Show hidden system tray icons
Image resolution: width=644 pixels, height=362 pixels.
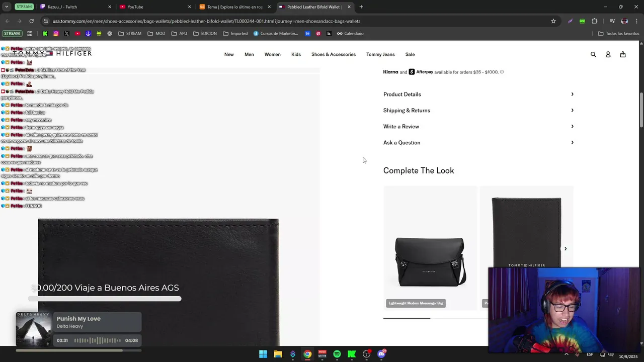click(567, 354)
